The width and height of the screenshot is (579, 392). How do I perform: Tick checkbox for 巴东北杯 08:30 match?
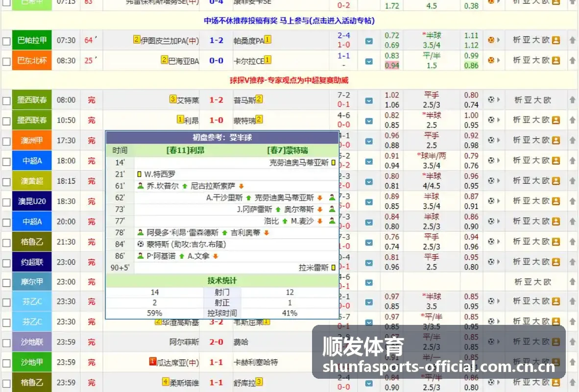tap(6, 61)
